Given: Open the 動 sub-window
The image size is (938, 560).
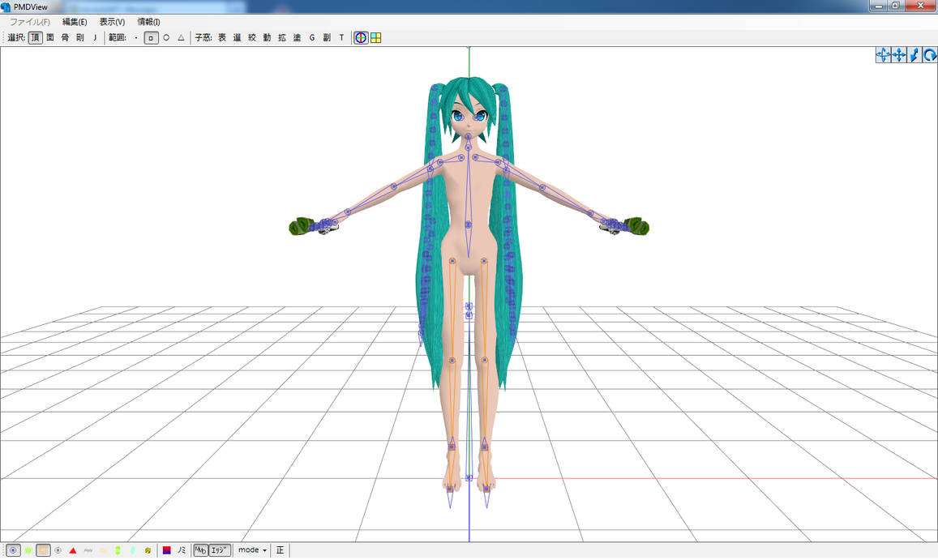Looking at the screenshot, I should [x=267, y=38].
